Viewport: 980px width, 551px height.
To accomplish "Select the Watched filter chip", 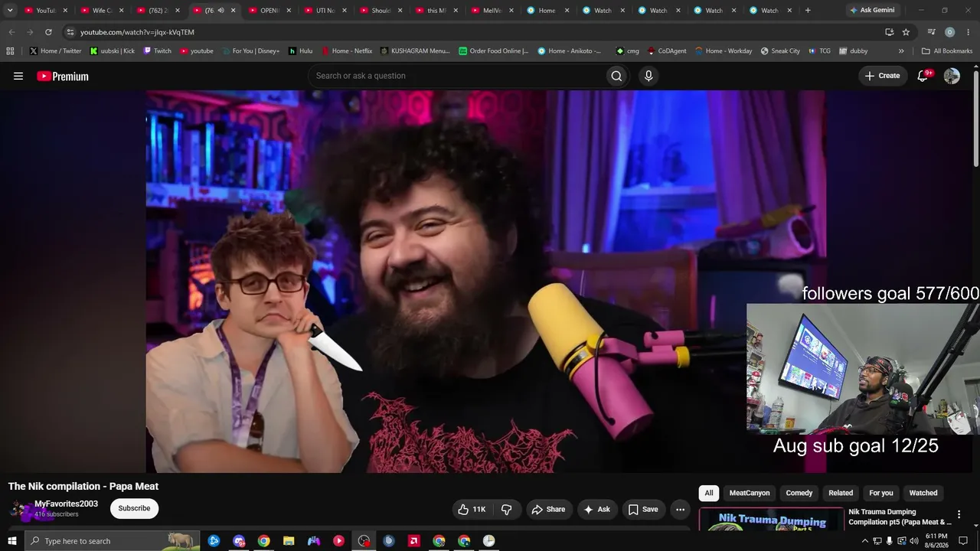I will click(x=923, y=493).
